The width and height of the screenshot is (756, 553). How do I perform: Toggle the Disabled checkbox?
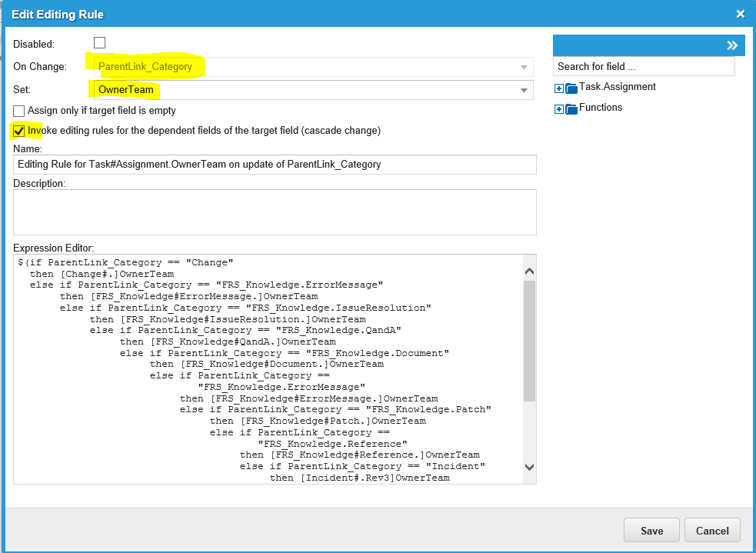pyautogui.click(x=99, y=43)
